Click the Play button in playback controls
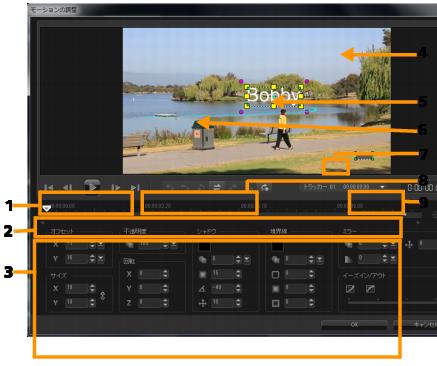Viewport: 437px width, 366px height. click(92, 187)
